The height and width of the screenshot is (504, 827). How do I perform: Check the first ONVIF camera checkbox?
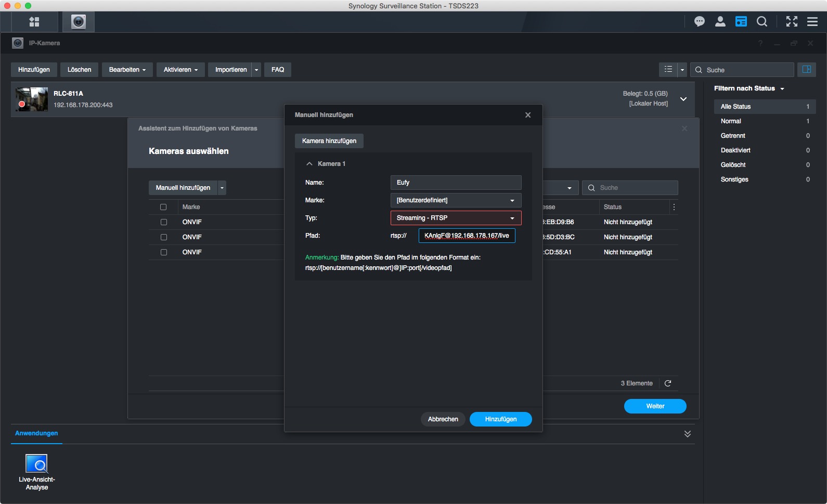164,222
